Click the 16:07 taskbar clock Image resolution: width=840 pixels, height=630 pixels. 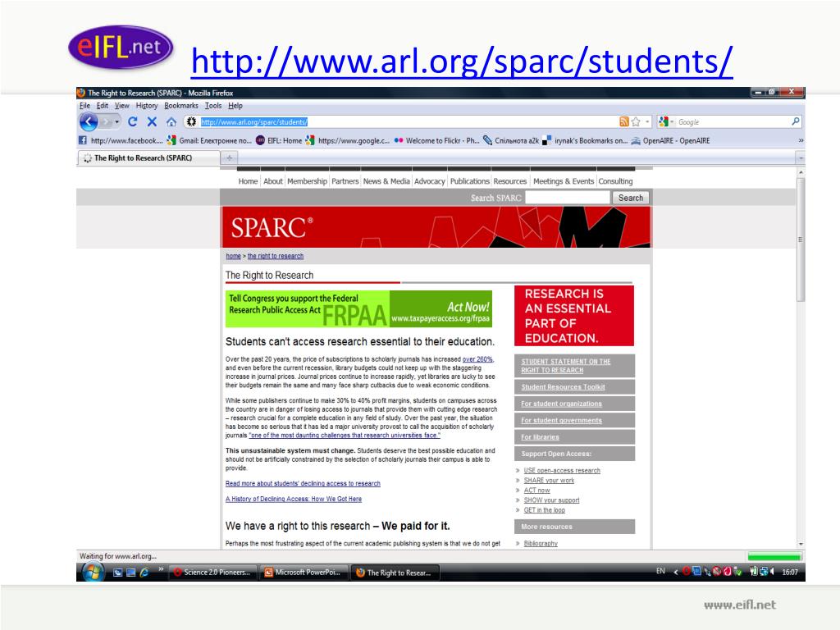pyautogui.click(x=790, y=572)
